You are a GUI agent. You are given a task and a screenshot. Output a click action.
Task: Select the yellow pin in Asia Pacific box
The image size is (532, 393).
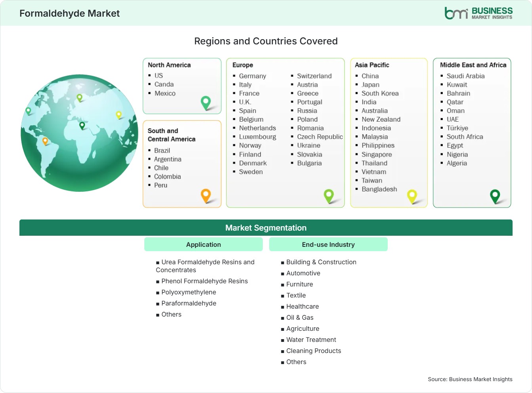point(412,196)
